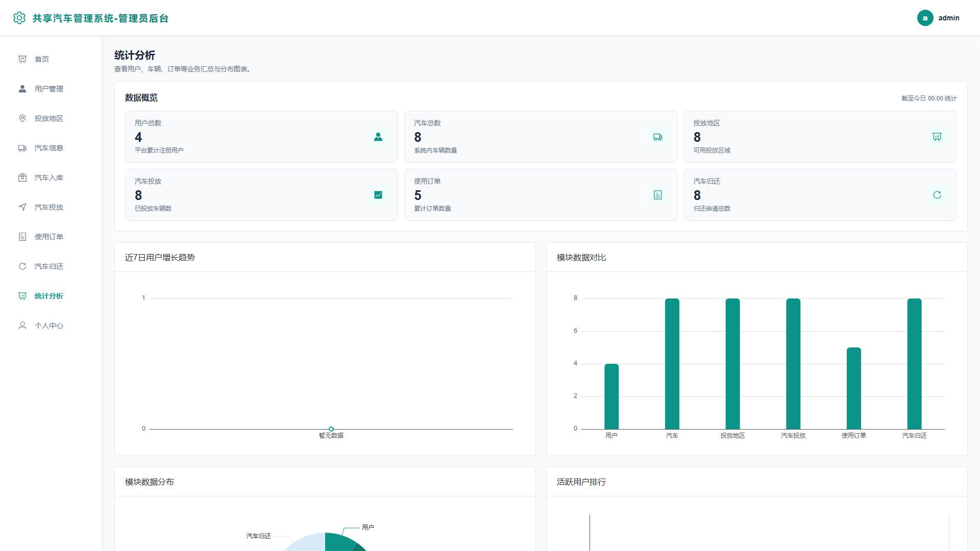Click the gear logo icon in header
The width and height of the screenshot is (980, 551).
[19, 18]
